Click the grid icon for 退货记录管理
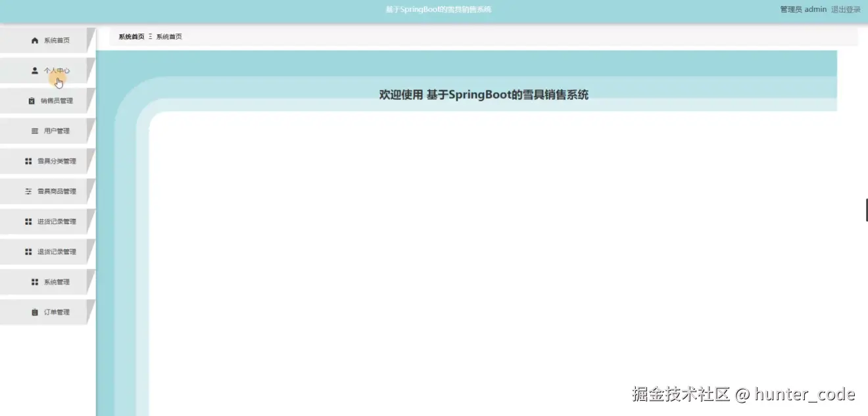This screenshot has width=868, height=416. click(28, 252)
